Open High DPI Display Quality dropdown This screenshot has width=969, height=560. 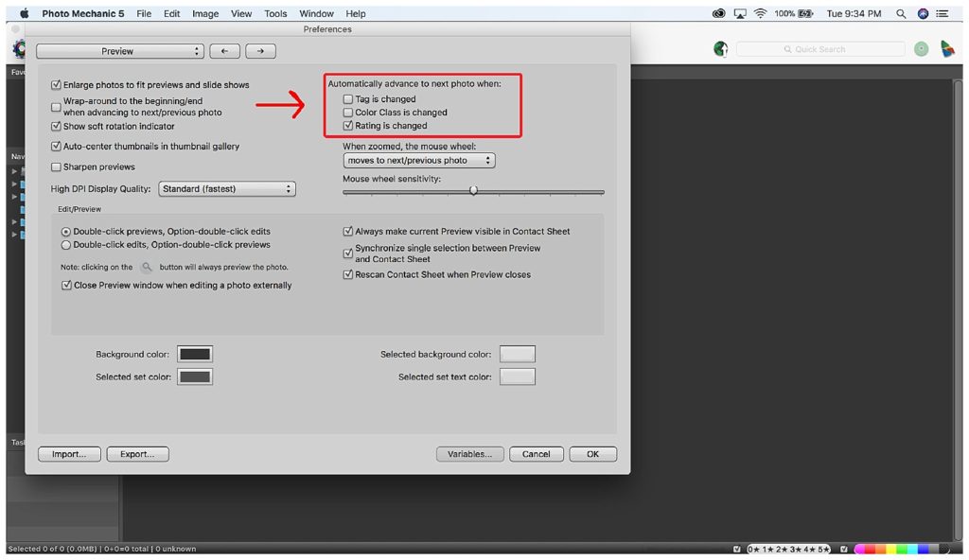pos(227,189)
